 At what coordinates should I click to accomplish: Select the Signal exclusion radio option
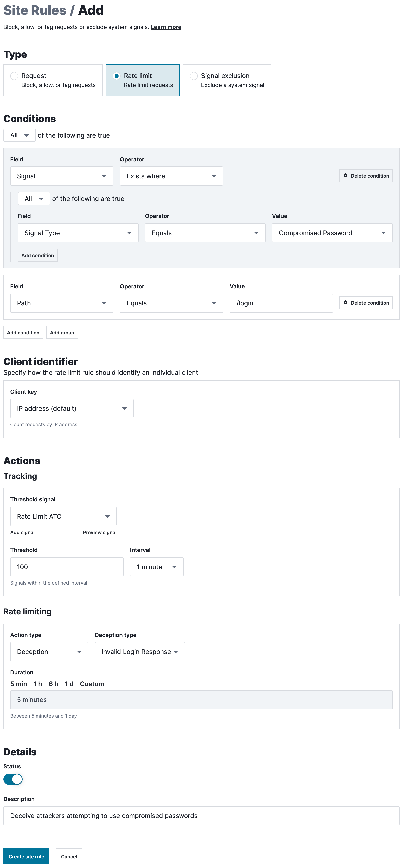click(194, 76)
